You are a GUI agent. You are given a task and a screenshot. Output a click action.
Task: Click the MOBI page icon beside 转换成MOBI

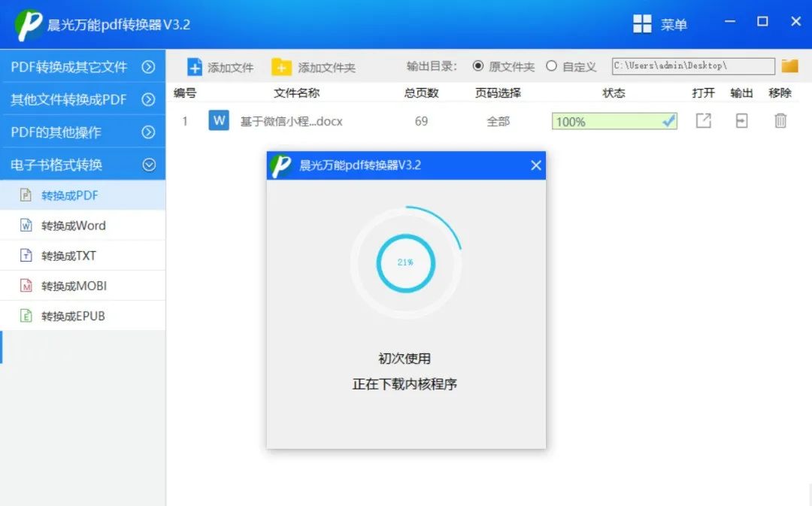pyautogui.click(x=26, y=286)
